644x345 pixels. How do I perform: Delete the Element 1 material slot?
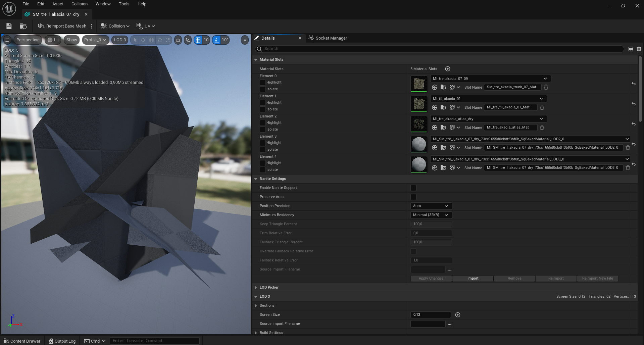click(x=542, y=107)
